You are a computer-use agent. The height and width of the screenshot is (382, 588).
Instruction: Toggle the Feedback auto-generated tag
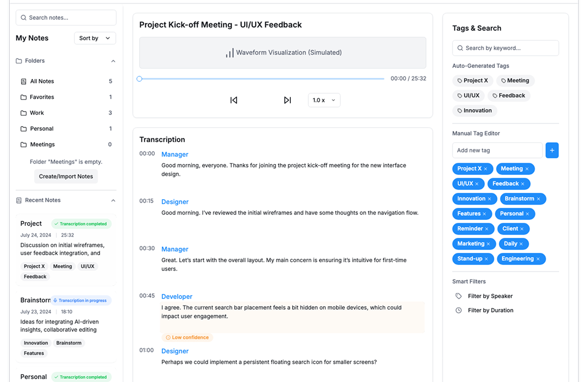[x=508, y=95]
